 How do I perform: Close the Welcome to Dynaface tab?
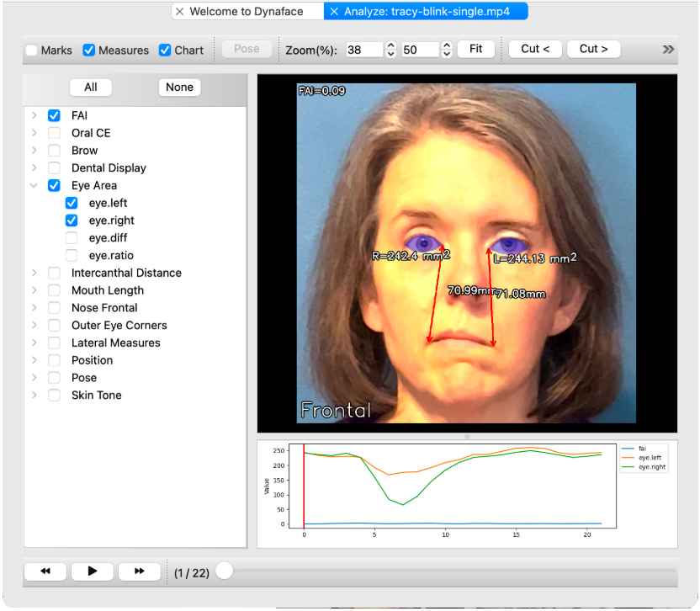click(179, 12)
